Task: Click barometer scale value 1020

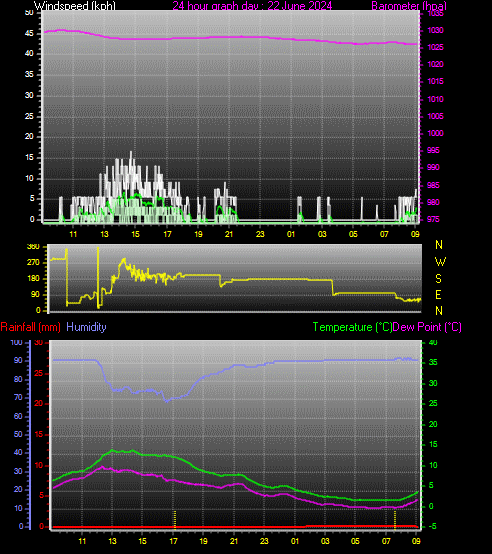Action: coord(435,64)
